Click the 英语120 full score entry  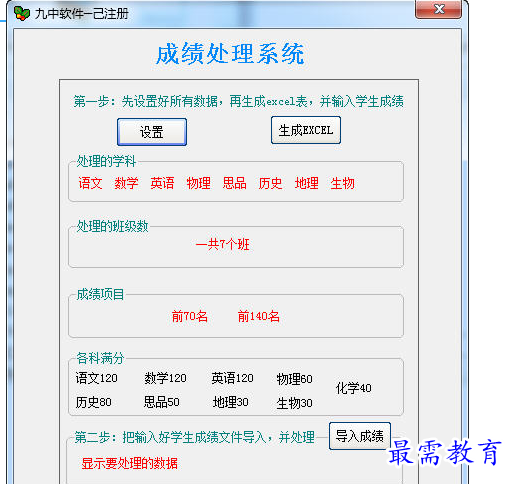point(232,378)
